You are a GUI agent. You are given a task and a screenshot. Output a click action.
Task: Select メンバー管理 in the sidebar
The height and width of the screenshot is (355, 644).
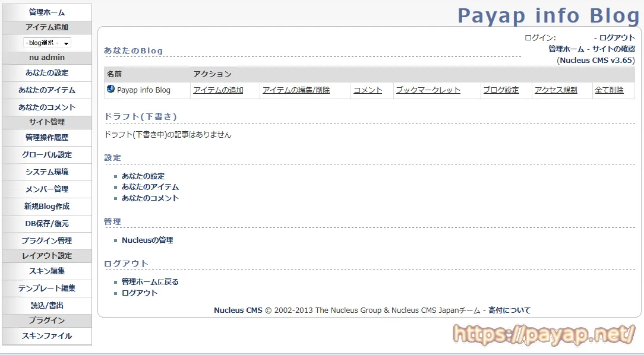click(x=47, y=189)
